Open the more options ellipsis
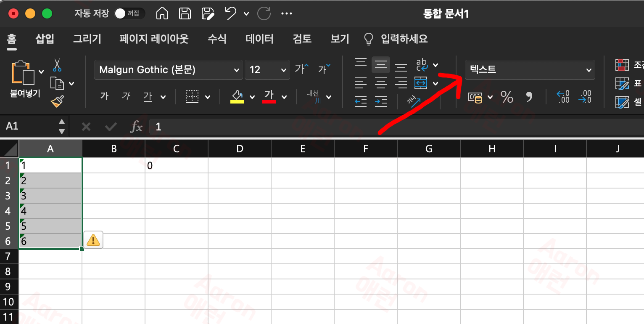The height and width of the screenshot is (324, 644). [x=286, y=13]
